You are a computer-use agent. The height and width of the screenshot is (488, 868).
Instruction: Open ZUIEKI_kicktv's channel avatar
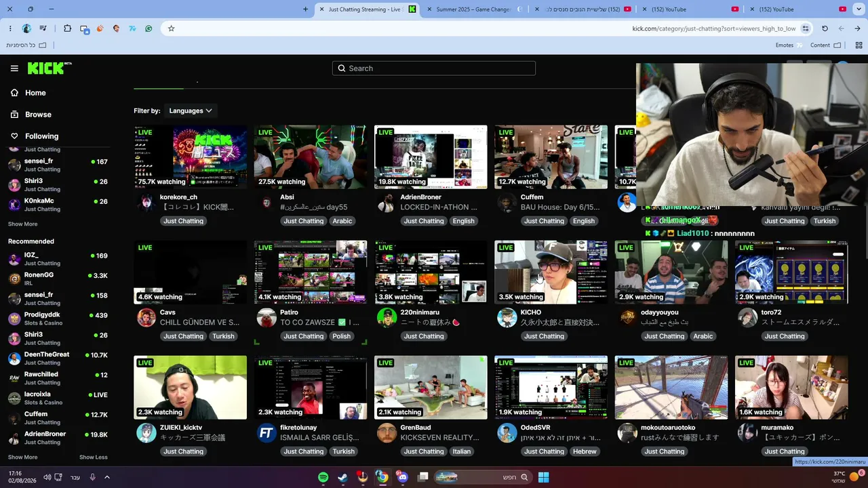pyautogui.click(x=146, y=432)
